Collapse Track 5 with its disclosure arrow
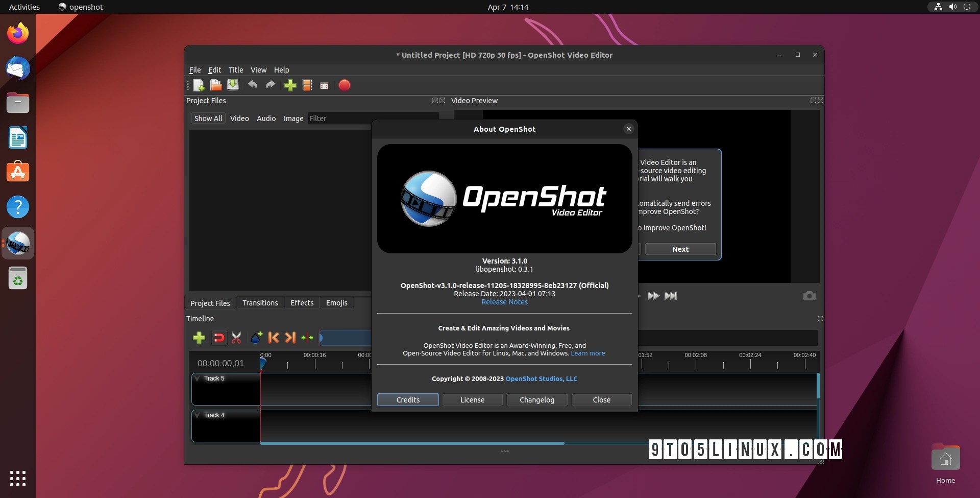980x498 pixels. click(198, 378)
